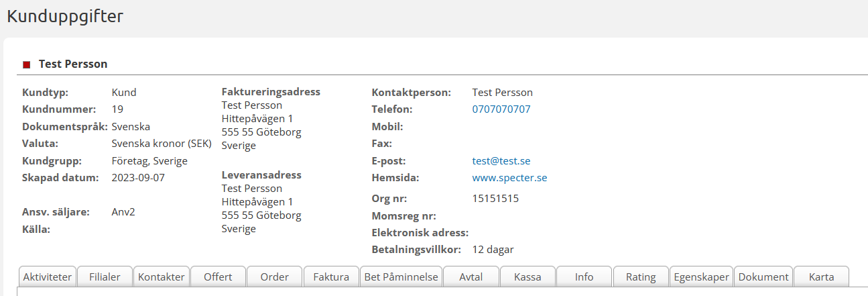Switch to the Filialer tab

coord(105,277)
